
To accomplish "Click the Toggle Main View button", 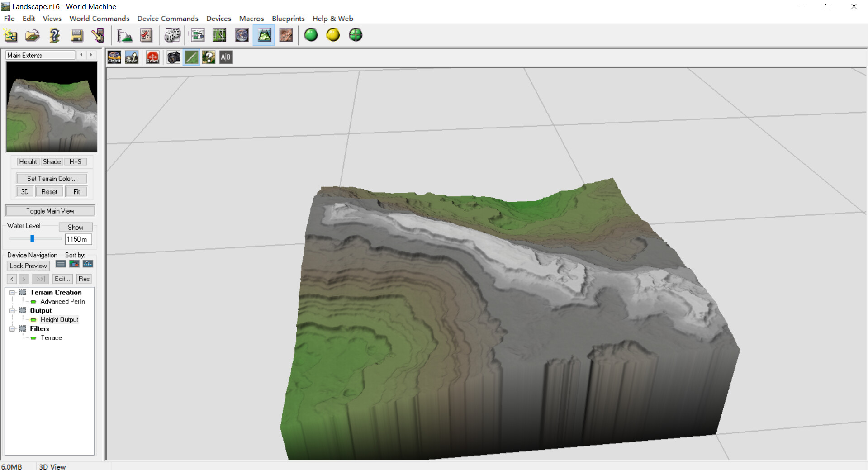I will pos(50,211).
